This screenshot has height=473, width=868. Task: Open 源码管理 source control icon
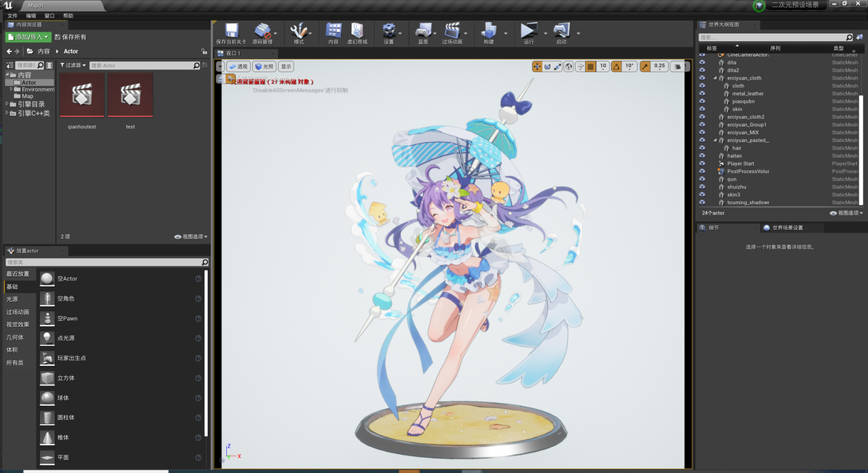coord(262,30)
